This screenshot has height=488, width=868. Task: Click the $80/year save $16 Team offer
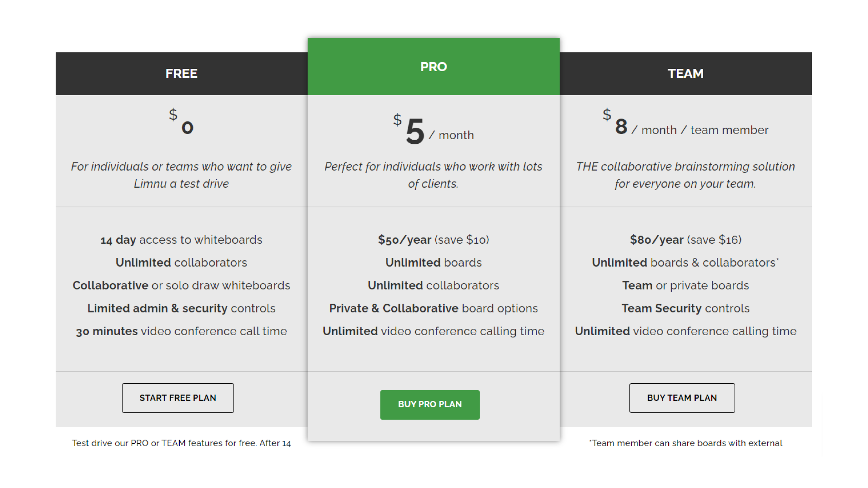[x=686, y=240]
